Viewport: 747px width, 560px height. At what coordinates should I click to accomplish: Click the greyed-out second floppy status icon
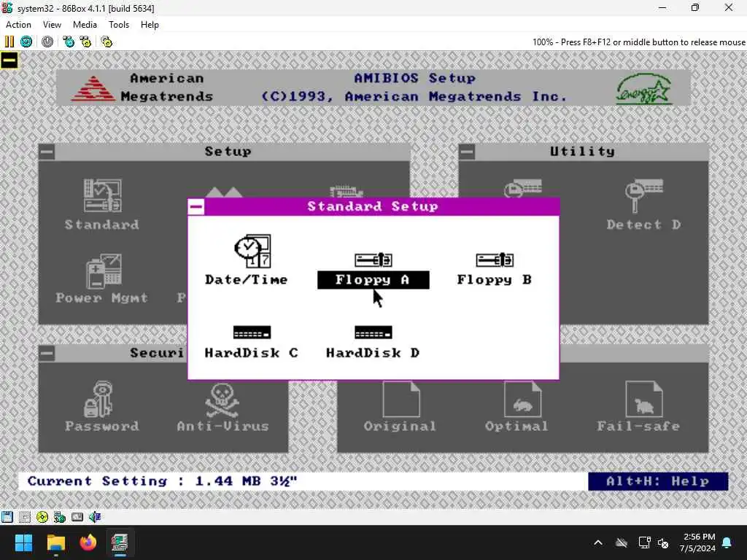point(25,517)
